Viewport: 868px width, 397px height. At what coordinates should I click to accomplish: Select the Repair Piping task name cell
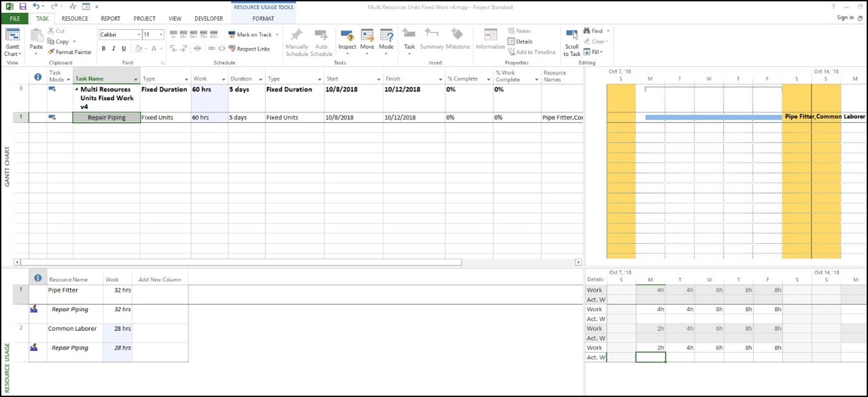click(106, 118)
